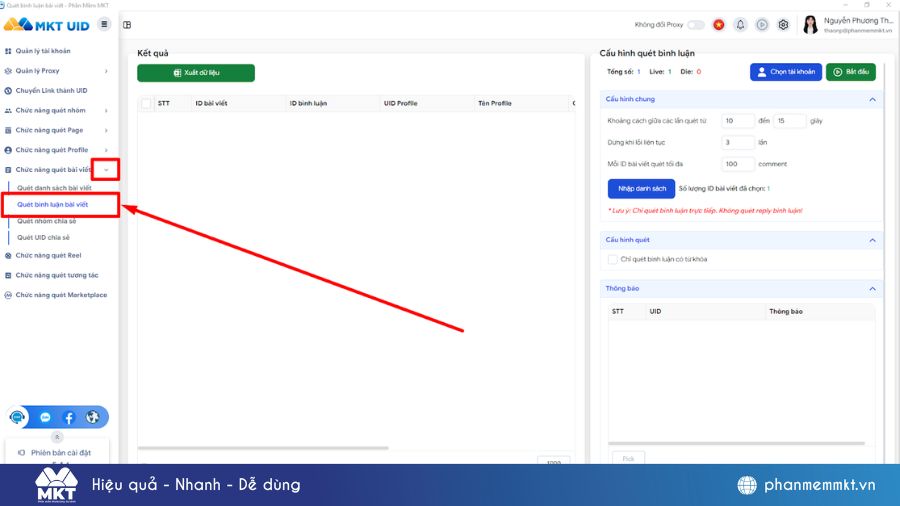Click the maximum delay field showing 15

pyautogui.click(x=790, y=121)
